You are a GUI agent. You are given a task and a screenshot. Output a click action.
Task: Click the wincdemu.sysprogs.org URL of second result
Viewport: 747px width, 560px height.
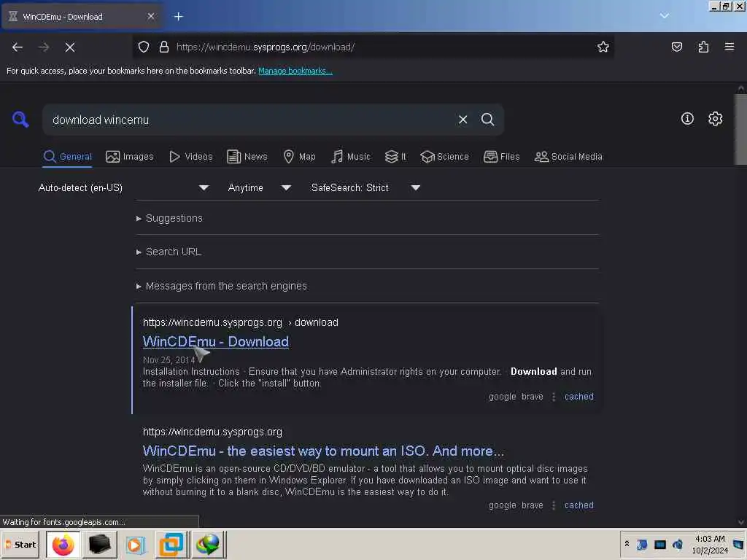coord(212,432)
